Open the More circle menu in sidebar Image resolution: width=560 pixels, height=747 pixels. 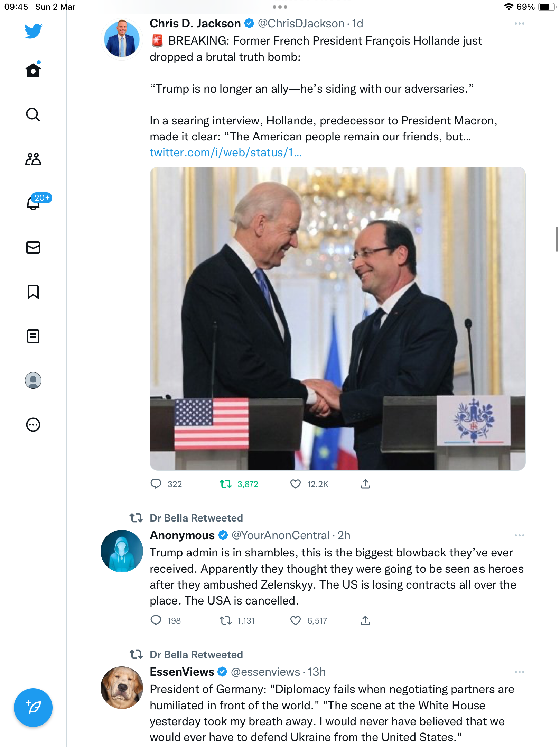pos(33,425)
